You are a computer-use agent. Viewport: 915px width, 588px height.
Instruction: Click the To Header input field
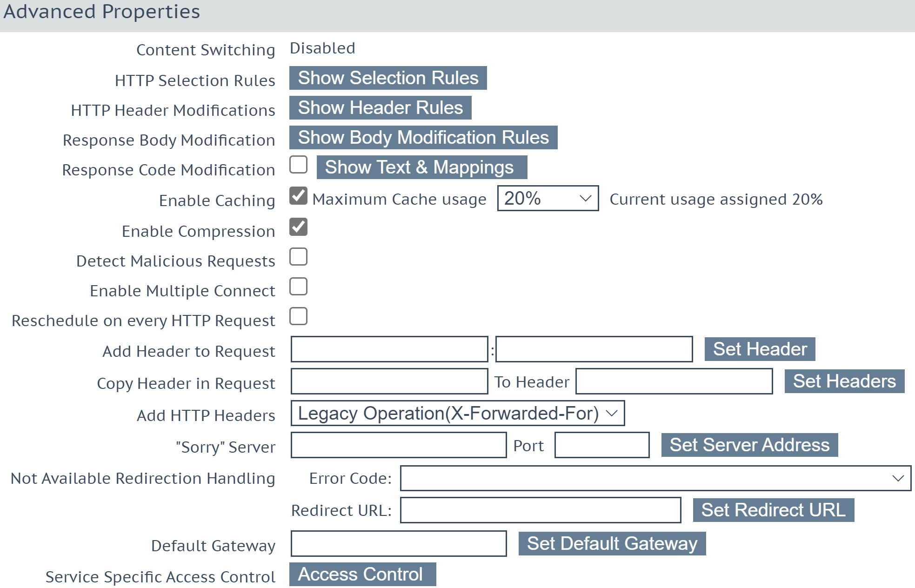674,381
